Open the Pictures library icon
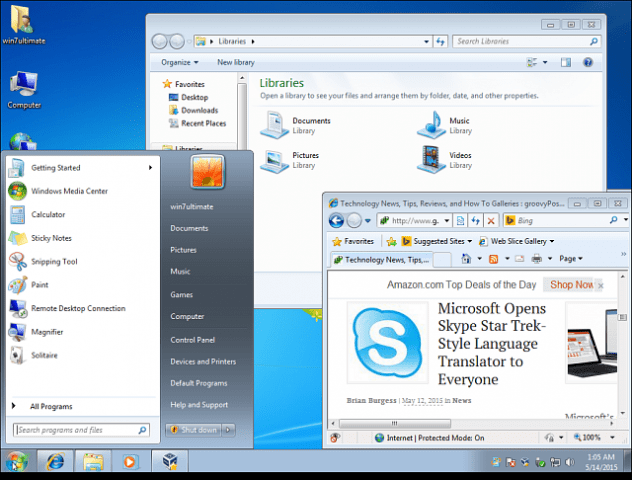 275,161
